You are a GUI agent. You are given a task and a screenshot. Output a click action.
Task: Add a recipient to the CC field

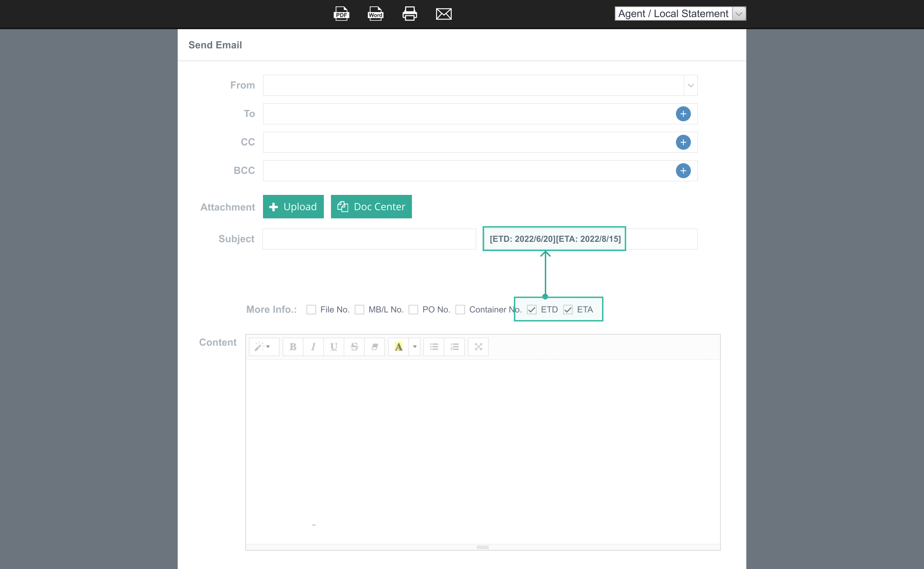tap(683, 142)
